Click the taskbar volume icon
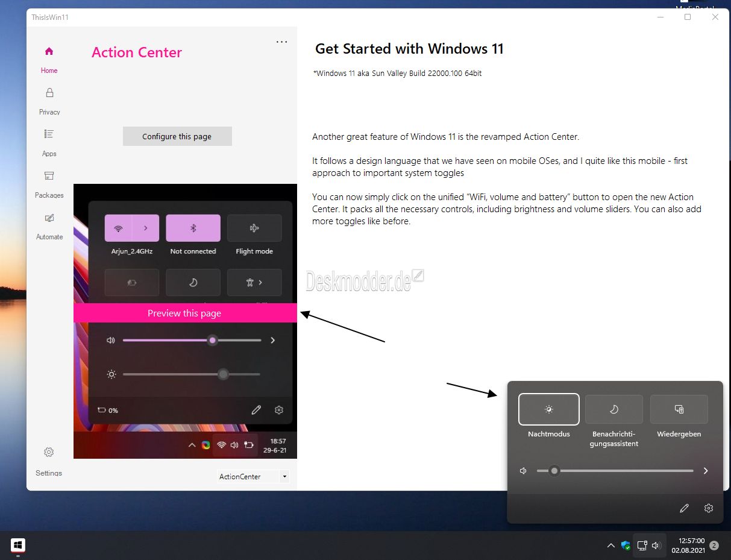Screen dimensions: 731x560 657,546
